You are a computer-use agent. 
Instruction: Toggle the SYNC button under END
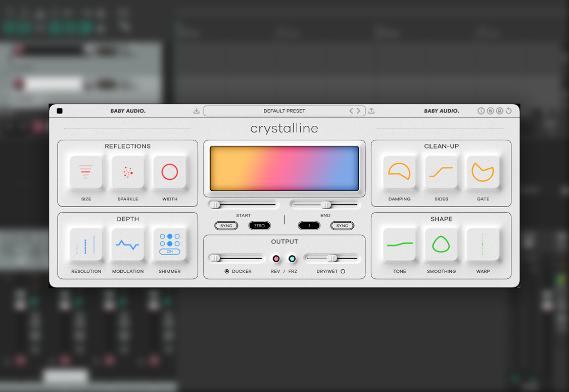pyautogui.click(x=342, y=226)
